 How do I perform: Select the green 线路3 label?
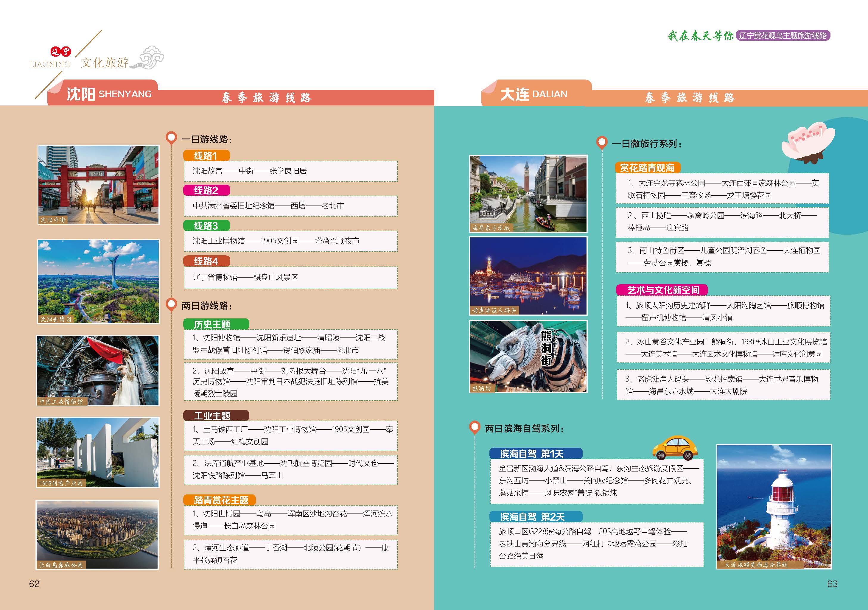coord(206,226)
